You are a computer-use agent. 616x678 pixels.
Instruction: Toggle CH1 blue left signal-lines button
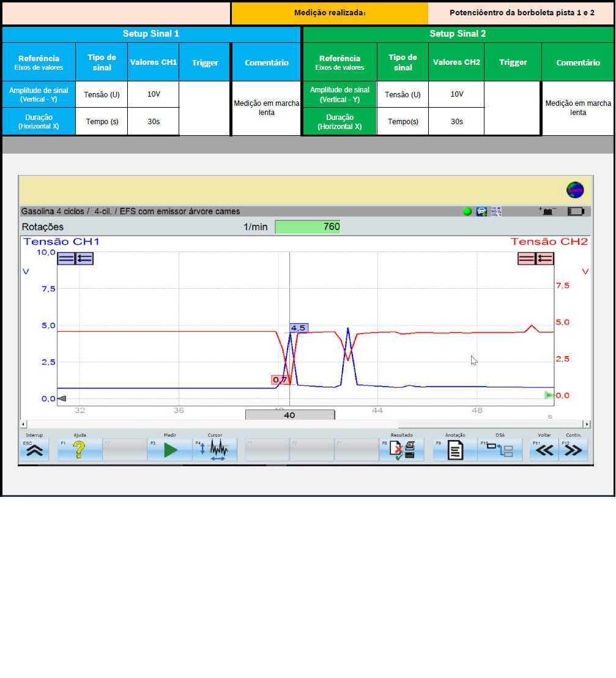pyautogui.click(x=66, y=258)
